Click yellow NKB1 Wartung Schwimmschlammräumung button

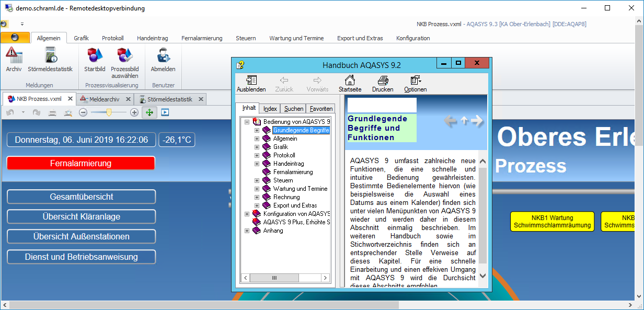553,222
